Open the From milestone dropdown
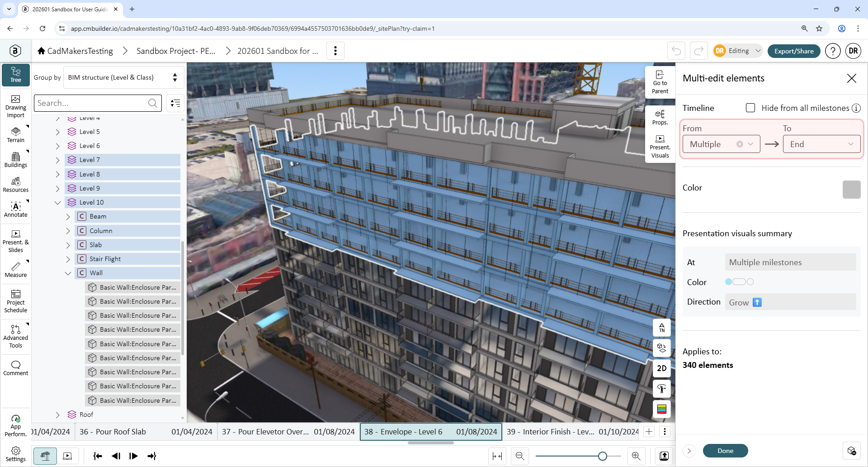This screenshot has width=868, height=467. click(721, 144)
